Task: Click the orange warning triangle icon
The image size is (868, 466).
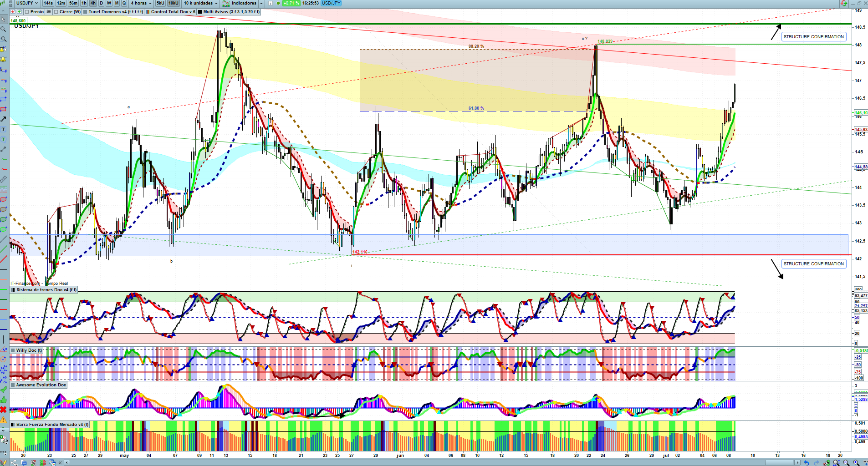Action: point(4,420)
